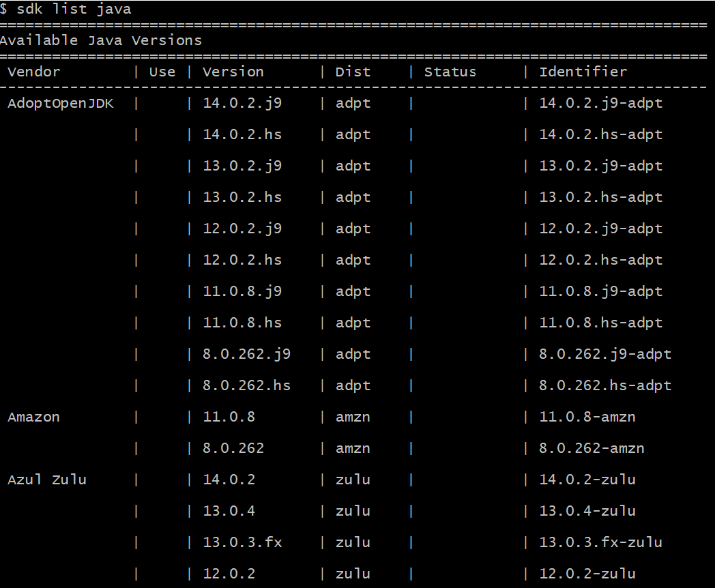Click Zulu version 13.0.3.fx
The height and width of the screenshot is (588, 715).
coord(242,542)
